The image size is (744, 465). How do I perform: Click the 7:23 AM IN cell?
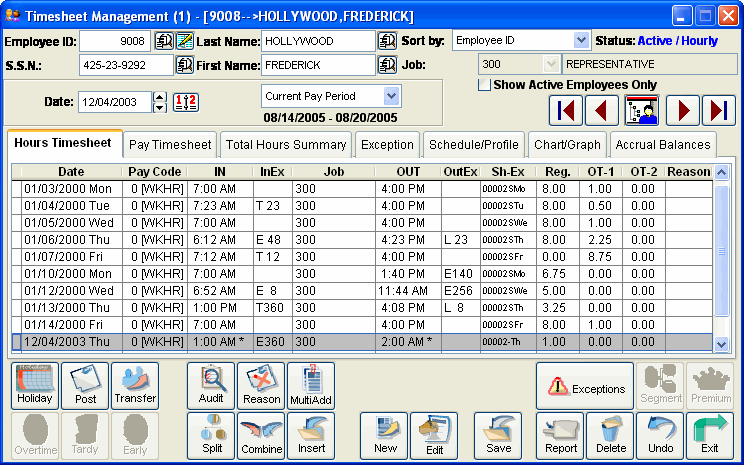[220, 206]
